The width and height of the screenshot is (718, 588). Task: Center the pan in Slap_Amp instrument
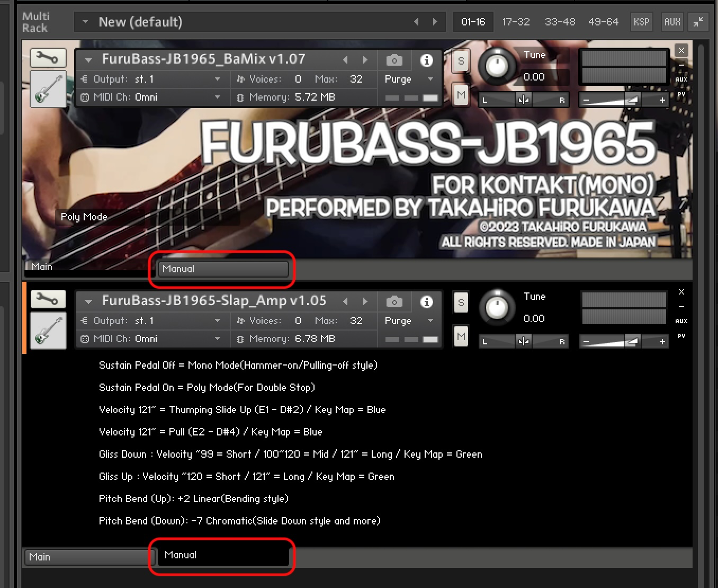[523, 342]
